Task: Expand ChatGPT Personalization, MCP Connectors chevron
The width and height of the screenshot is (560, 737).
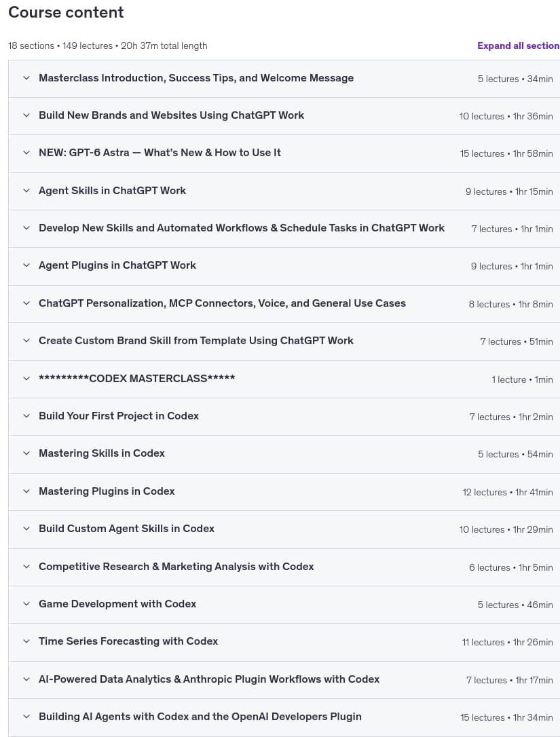Action: coord(26,303)
